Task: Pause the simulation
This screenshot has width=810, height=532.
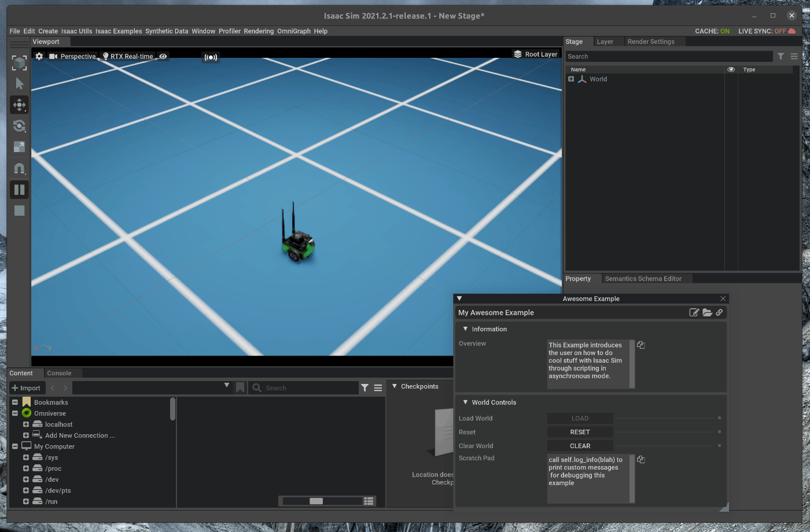Action: click(19, 190)
